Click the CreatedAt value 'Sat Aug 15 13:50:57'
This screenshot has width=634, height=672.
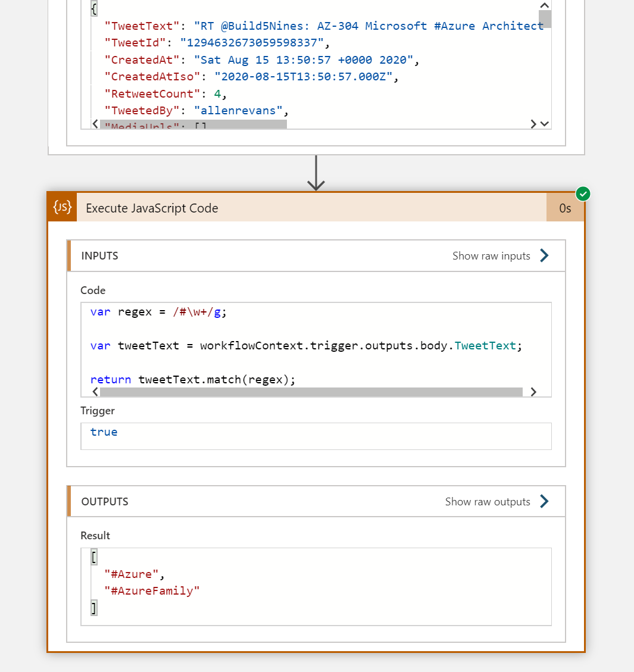tap(304, 60)
